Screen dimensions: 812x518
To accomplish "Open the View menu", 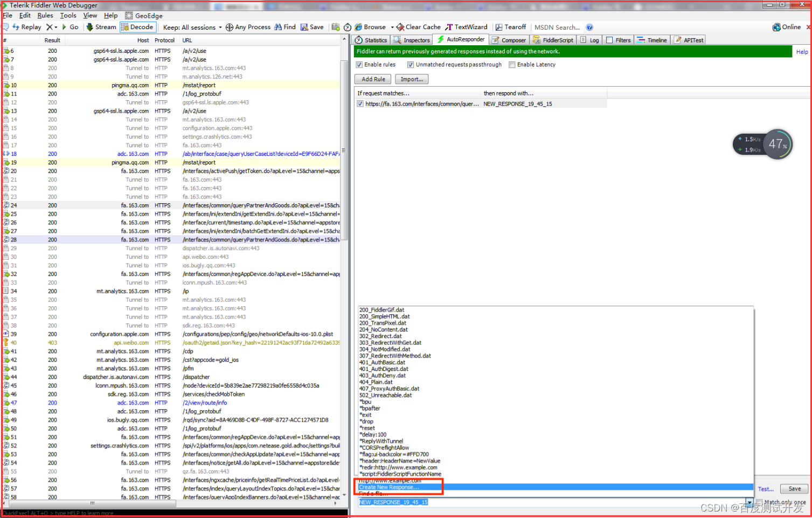I will tap(90, 16).
